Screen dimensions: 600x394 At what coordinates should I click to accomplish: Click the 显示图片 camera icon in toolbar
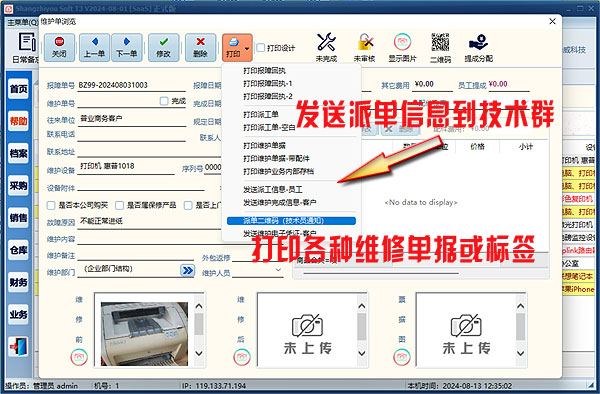click(x=402, y=47)
